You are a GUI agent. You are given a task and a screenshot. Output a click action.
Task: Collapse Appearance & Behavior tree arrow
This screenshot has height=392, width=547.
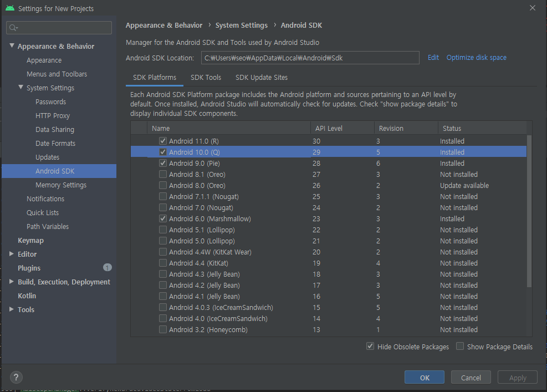pos(12,45)
